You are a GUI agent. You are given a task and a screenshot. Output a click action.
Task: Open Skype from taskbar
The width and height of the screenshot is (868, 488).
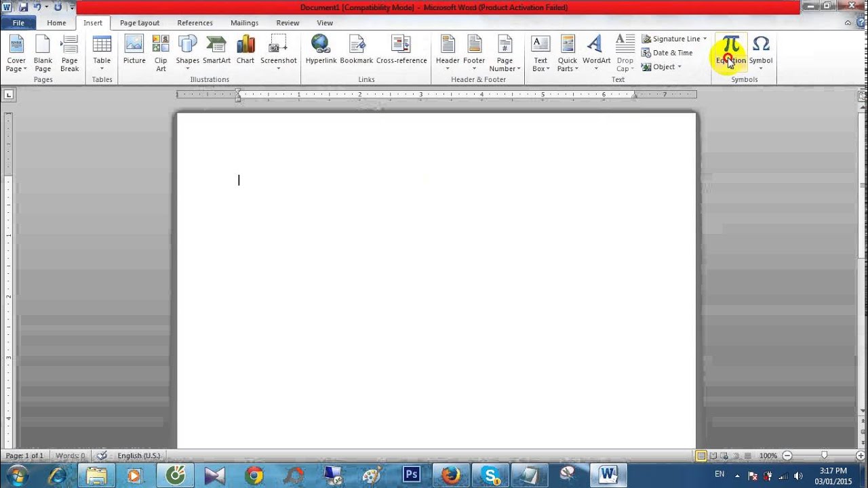tap(490, 475)
